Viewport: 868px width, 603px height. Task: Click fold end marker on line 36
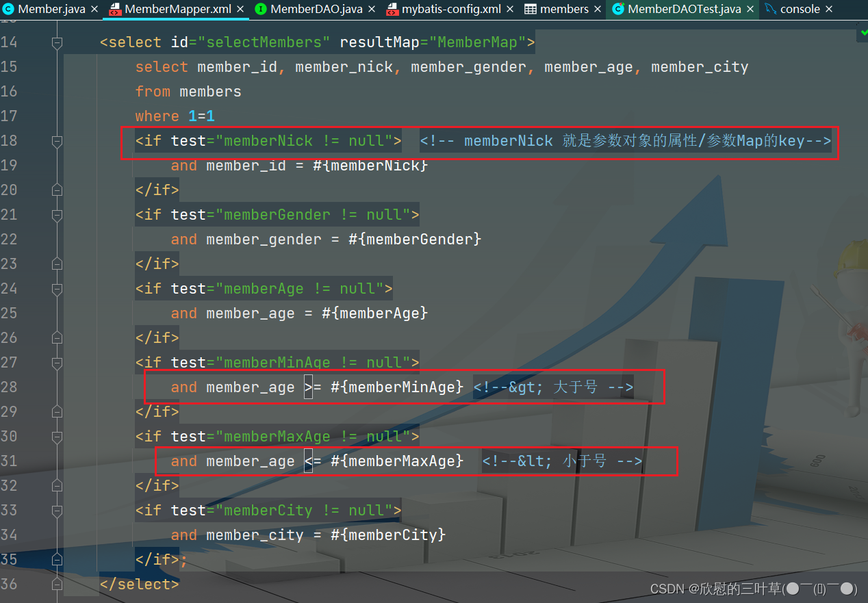tap(57, 585)
